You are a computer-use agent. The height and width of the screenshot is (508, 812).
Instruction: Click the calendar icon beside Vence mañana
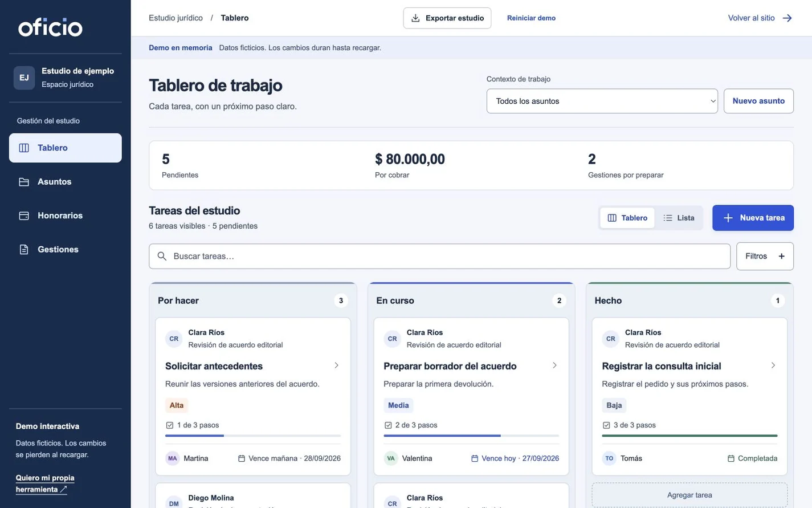242,458
